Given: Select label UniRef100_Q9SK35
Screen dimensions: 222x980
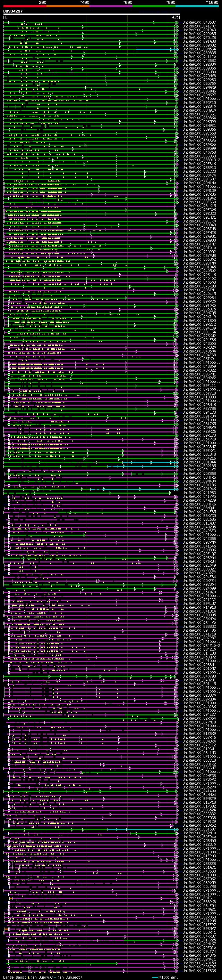Looking at the screenshot, I should coord(199,194).
